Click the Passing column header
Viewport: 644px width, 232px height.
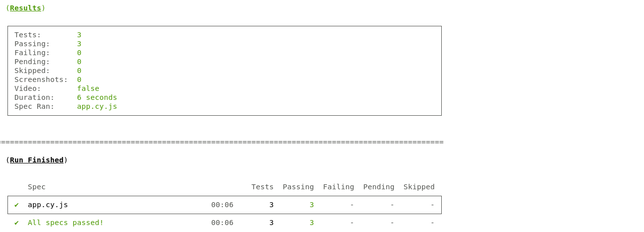tap(298, 187)
